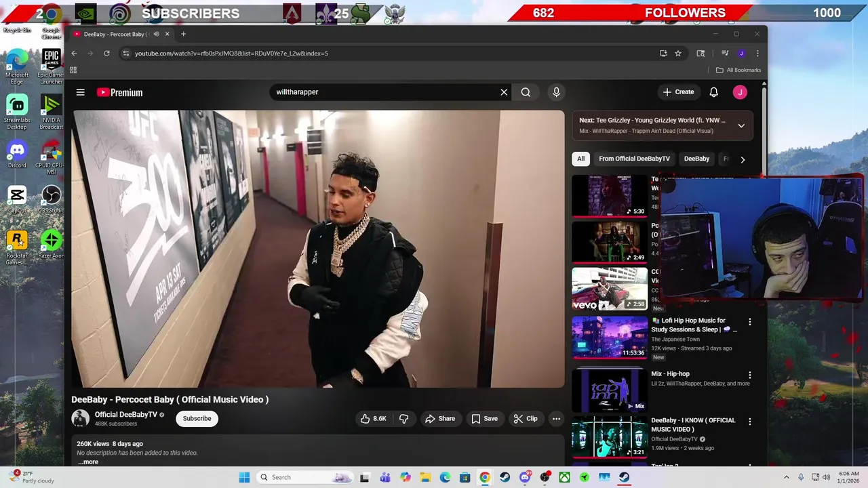This screenshot has height=488, width=868.
Task: Start voice search with the microphone
Action: click(x=556, y=92)
